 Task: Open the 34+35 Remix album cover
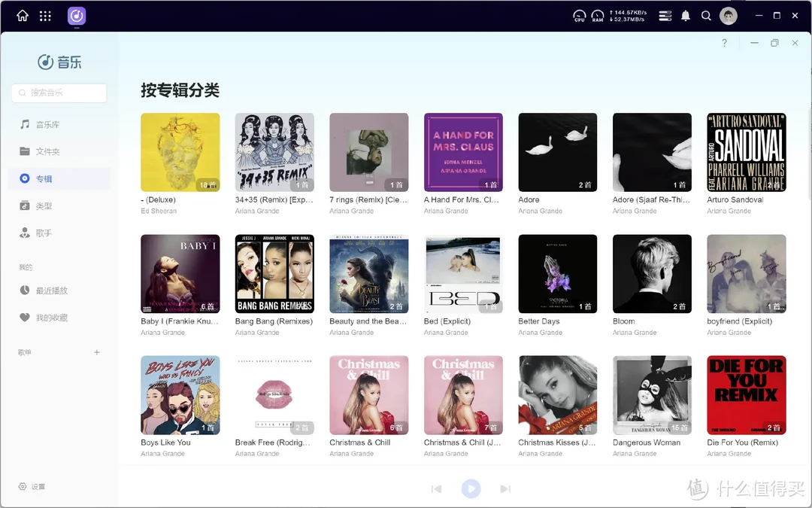(274, 152)
